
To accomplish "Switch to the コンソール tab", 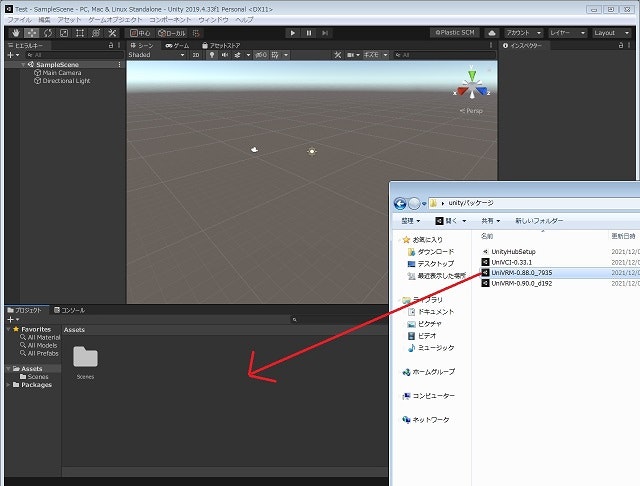I will 69,310.
